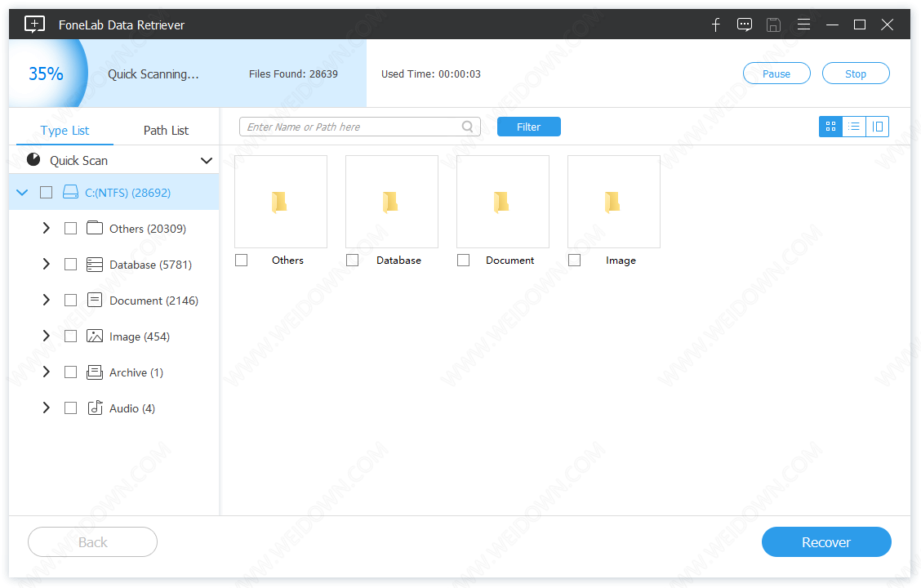The width and height of the screenshot is (921, 588).
Task: Open the Image folder thumbnail
Action: pos(614,202)
